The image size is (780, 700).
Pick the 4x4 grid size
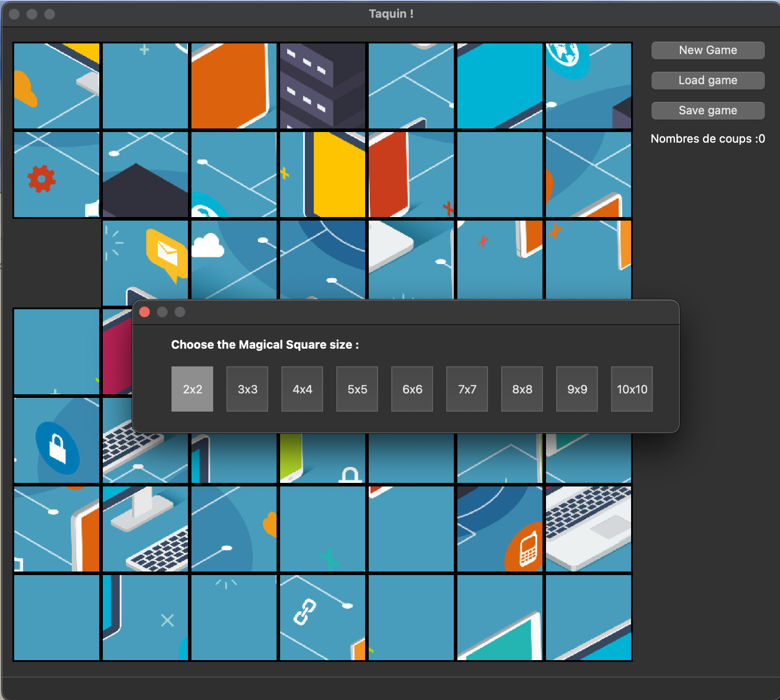[x=302, y=389]
